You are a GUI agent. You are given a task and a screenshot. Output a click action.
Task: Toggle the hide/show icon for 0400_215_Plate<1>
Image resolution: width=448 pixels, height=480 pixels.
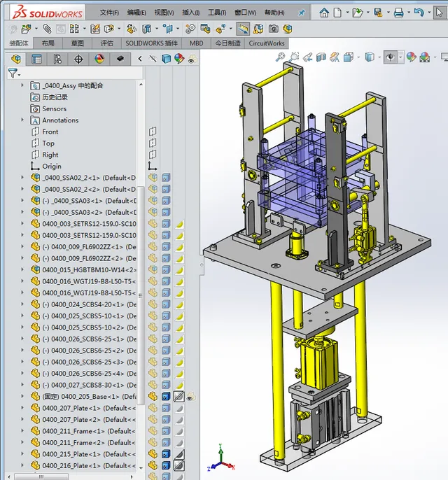click(153, 454)
